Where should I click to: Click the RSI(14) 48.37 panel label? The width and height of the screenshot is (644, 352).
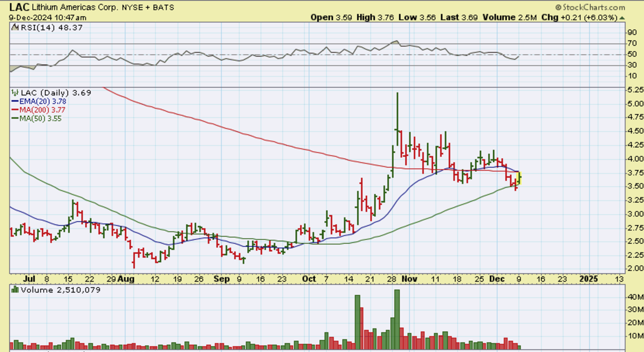(x=51, y=27)
